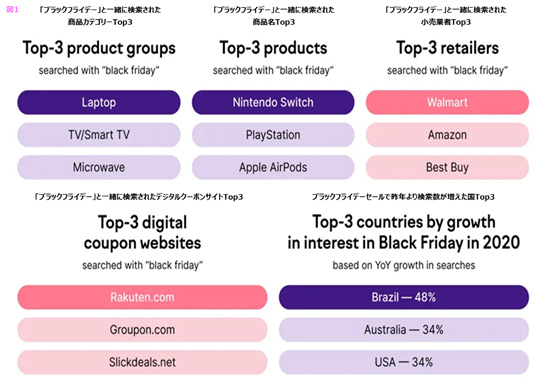Click USA — 34% bar
Screen dimensions: 535x380
[404, 362]
